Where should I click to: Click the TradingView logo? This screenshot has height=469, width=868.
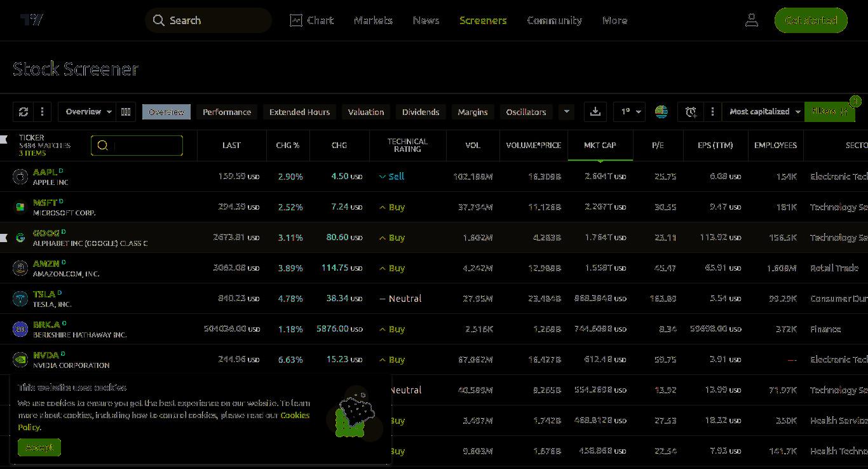coord(32,20)
